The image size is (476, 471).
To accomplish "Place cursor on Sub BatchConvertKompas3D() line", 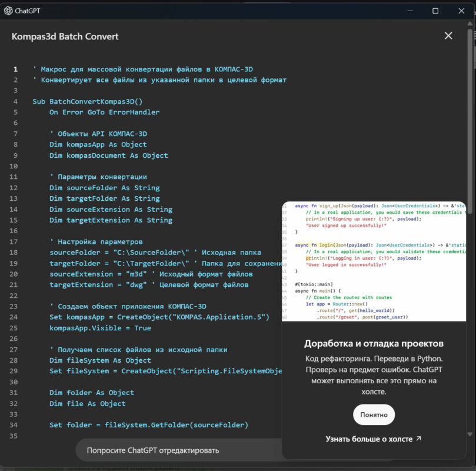I will tap(88, 101).
